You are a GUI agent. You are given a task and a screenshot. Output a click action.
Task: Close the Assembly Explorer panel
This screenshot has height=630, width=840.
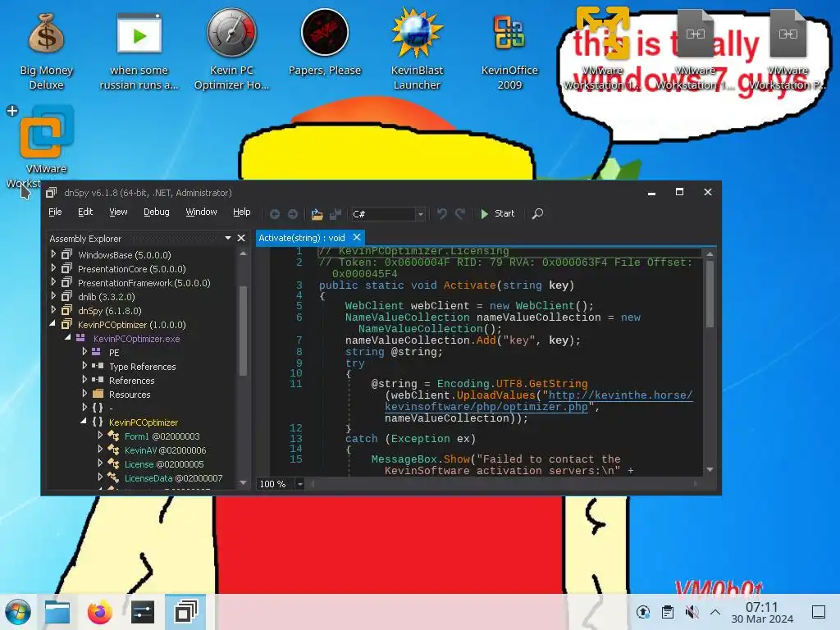241,238
